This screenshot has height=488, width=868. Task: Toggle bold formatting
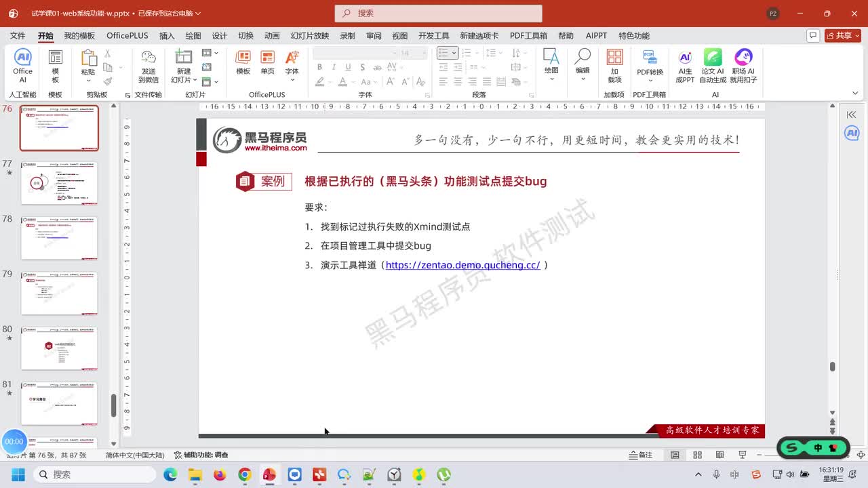click(x=319, y=67)
